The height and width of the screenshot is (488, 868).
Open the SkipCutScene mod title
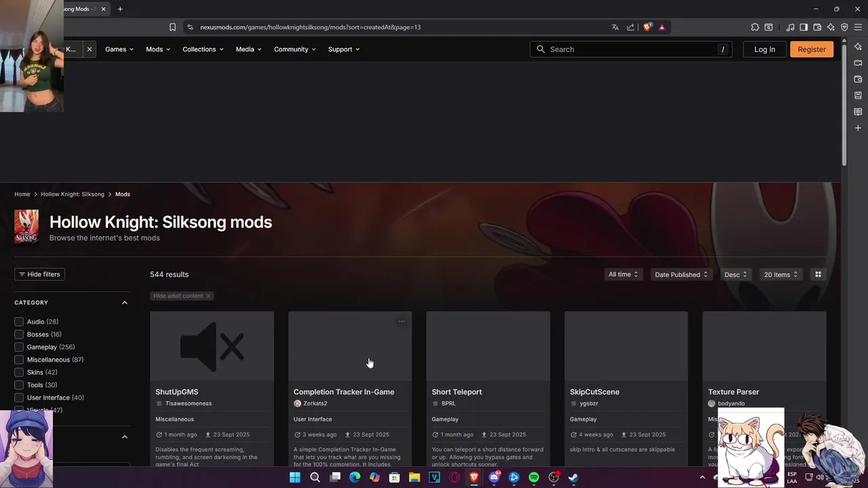595,392
